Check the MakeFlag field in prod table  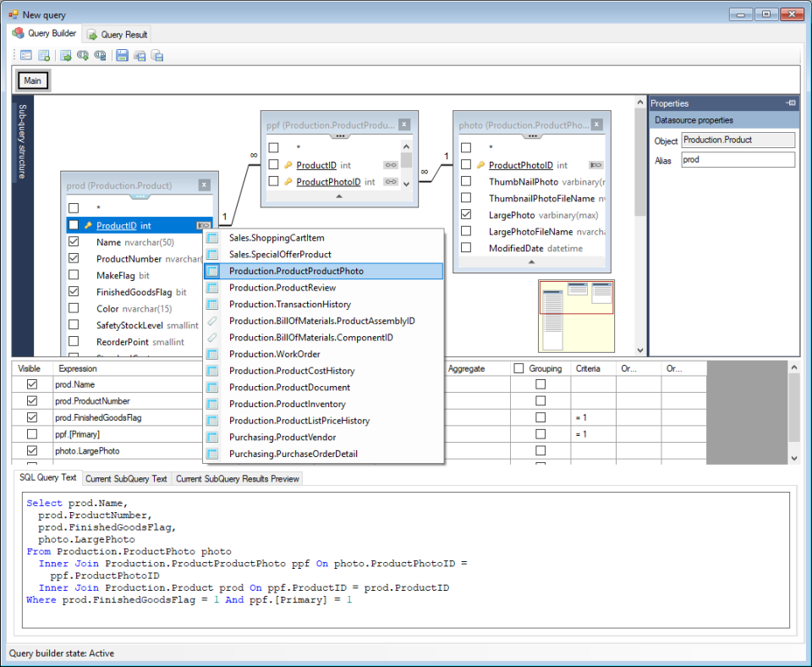coord(75,276)
